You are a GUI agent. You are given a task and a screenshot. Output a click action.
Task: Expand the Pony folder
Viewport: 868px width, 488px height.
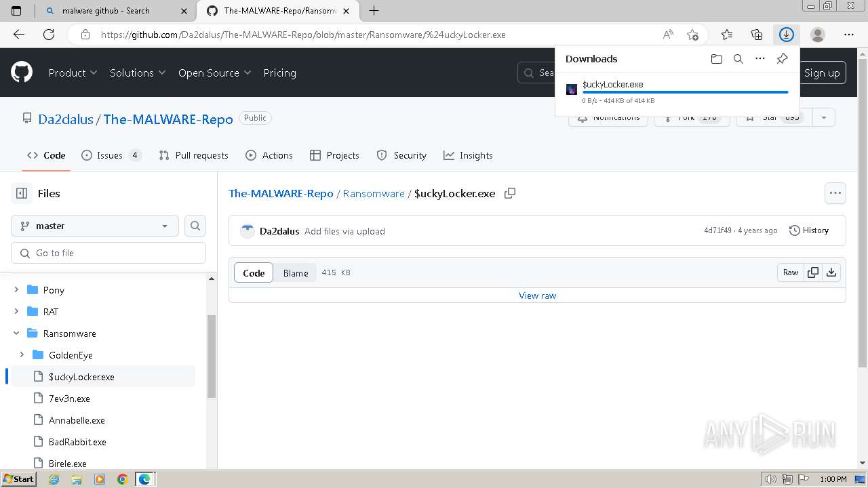[16, 289]
